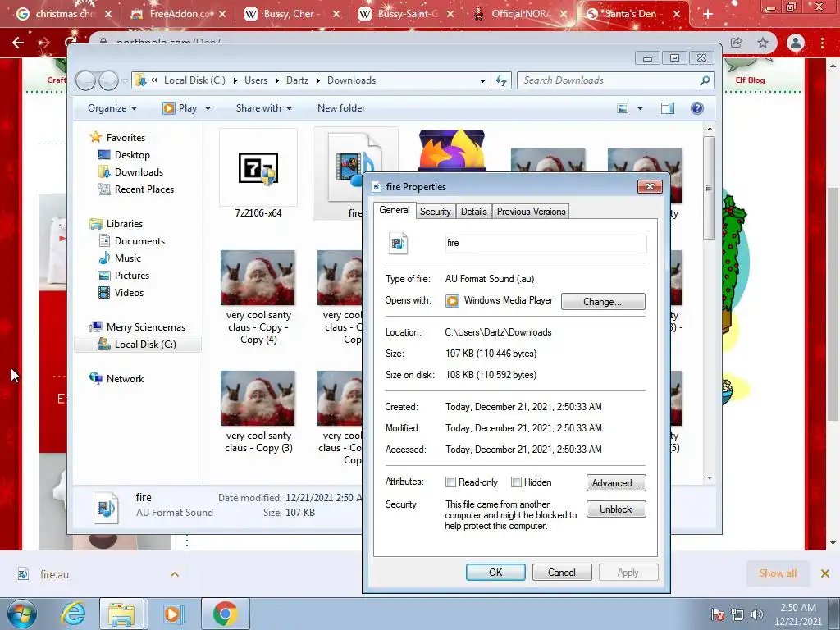Click the change your view icon
Image resolution: width=840 pixels, height=630 pixels.
click(x=623, y=108)
